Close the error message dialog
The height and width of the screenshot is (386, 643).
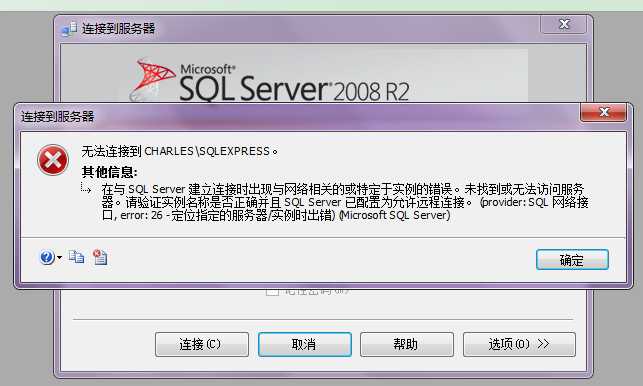coord(603,112)
